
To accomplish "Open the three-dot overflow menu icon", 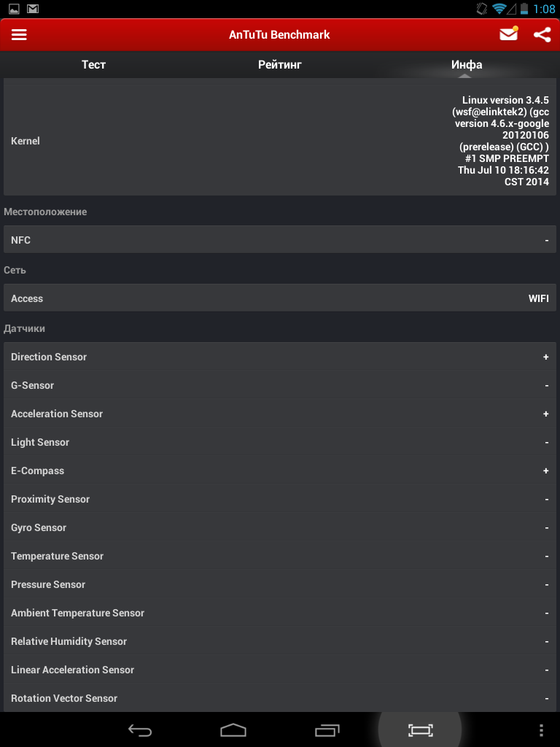I will (x=542, y=729).
